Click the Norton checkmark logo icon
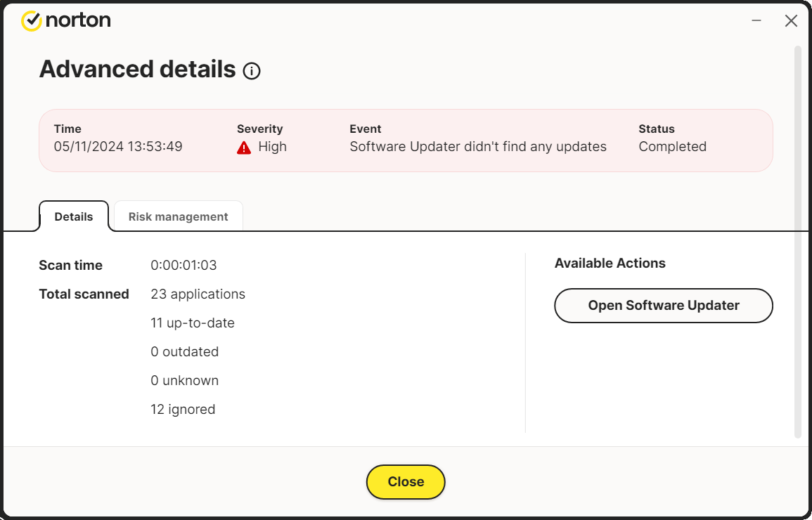The height and width of the screenshot is (520, 812). pyautogui.click(x=31, y=21)
